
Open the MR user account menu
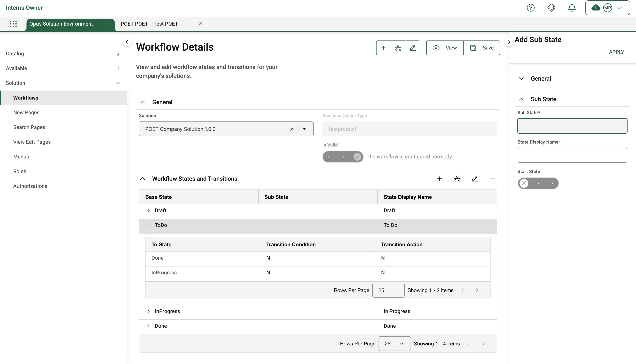pos(607,8)
